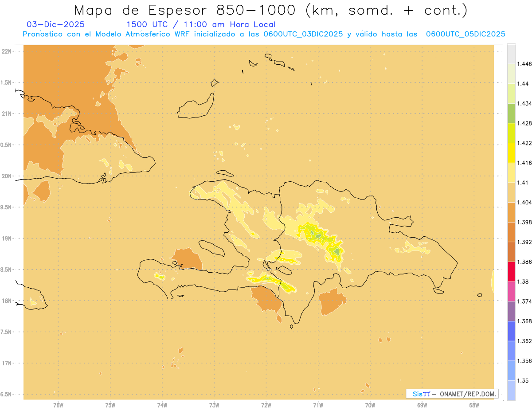Click the colorbar value 1.404
The image size is (532, 411).
[524, 202]
